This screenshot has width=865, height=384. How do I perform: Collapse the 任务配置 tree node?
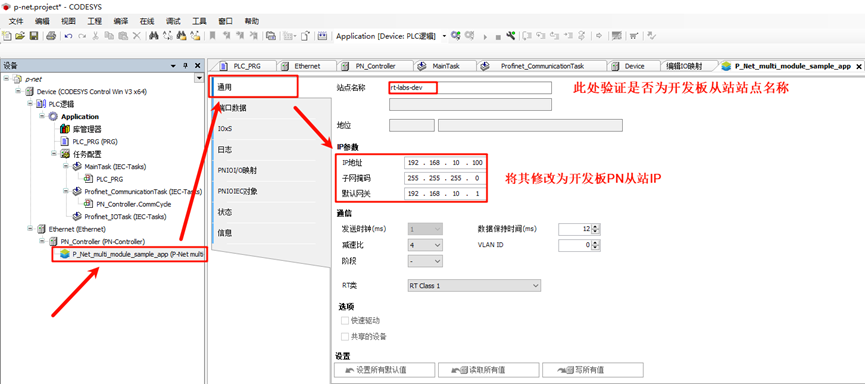pyautogui.click(x=55, y=153)
